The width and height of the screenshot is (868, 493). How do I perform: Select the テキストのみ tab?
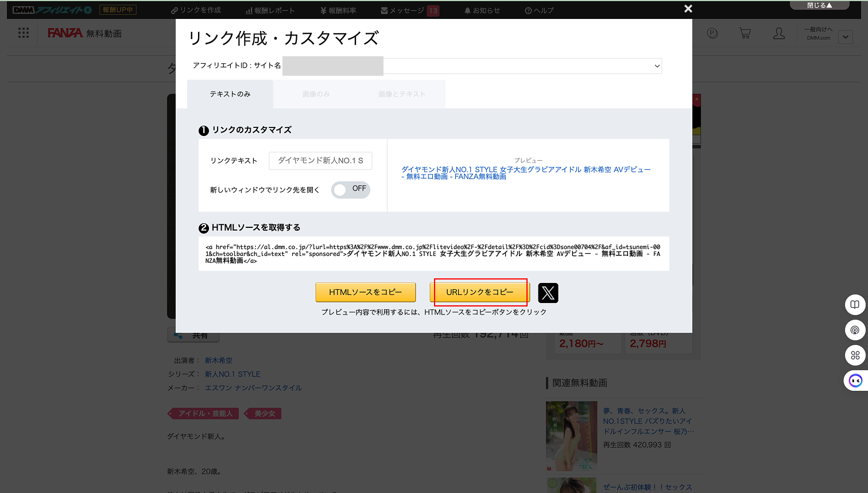[230, 94]
